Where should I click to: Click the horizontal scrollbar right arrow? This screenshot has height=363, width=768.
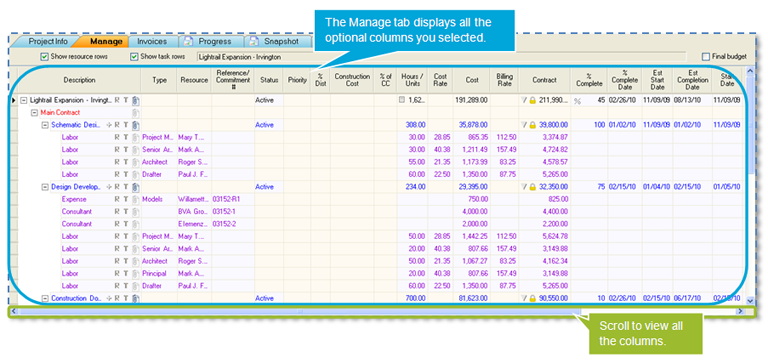tap(741, 311)
